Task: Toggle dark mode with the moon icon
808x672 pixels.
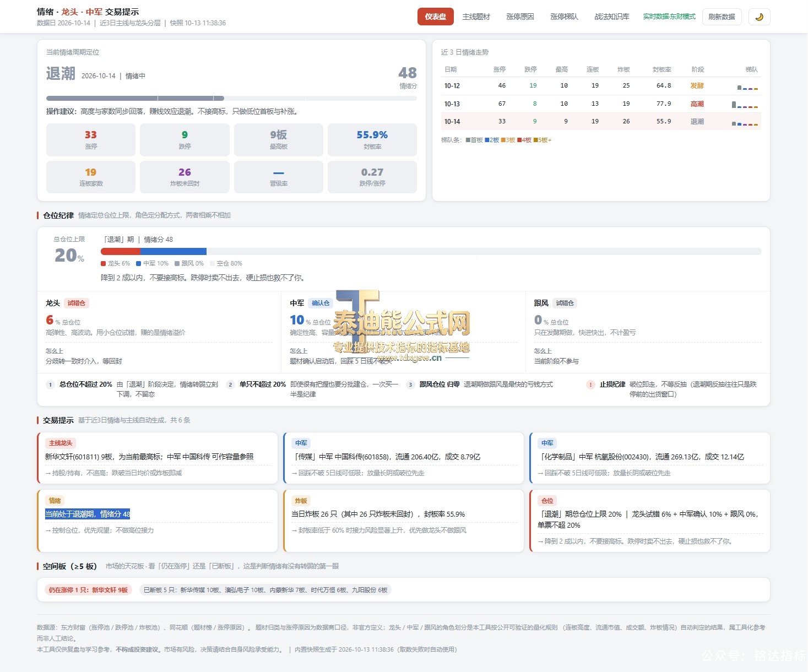Action: coord(759,17)
